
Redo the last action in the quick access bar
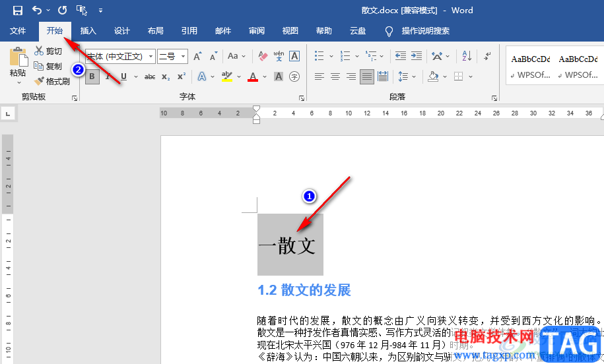(x=63, y=11)
